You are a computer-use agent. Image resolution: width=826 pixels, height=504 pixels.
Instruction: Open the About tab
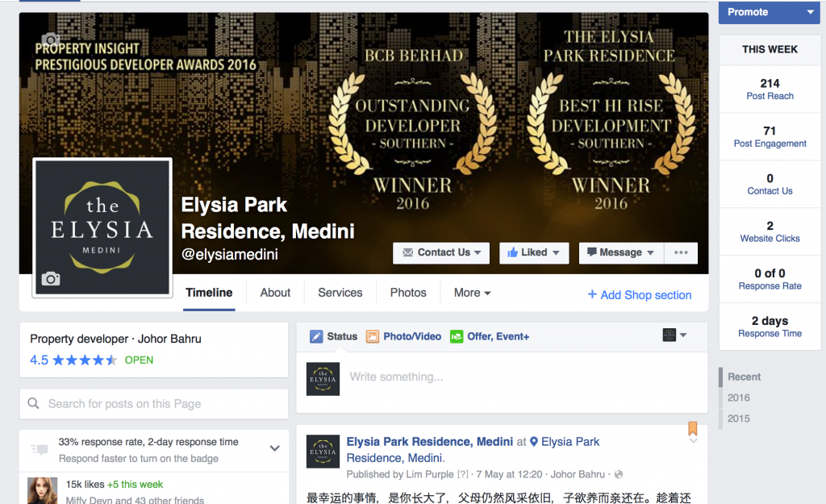pyautogui.click(x=275, y=293)
